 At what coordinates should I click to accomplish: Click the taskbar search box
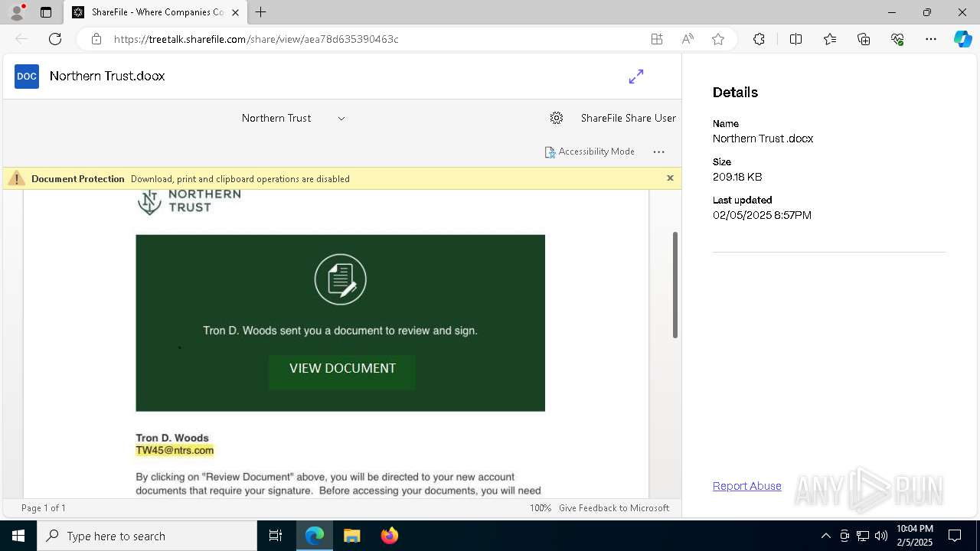(x=147, y=536)
